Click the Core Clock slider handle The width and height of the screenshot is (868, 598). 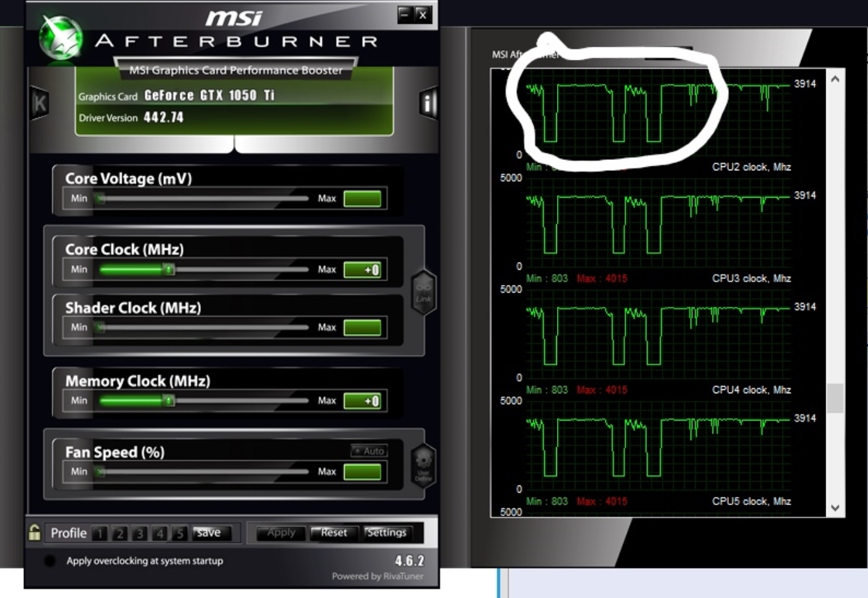click(168, 269)
